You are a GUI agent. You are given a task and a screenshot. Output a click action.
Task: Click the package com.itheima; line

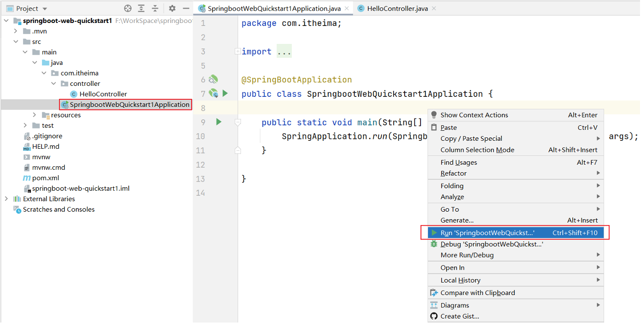[291, 23]
